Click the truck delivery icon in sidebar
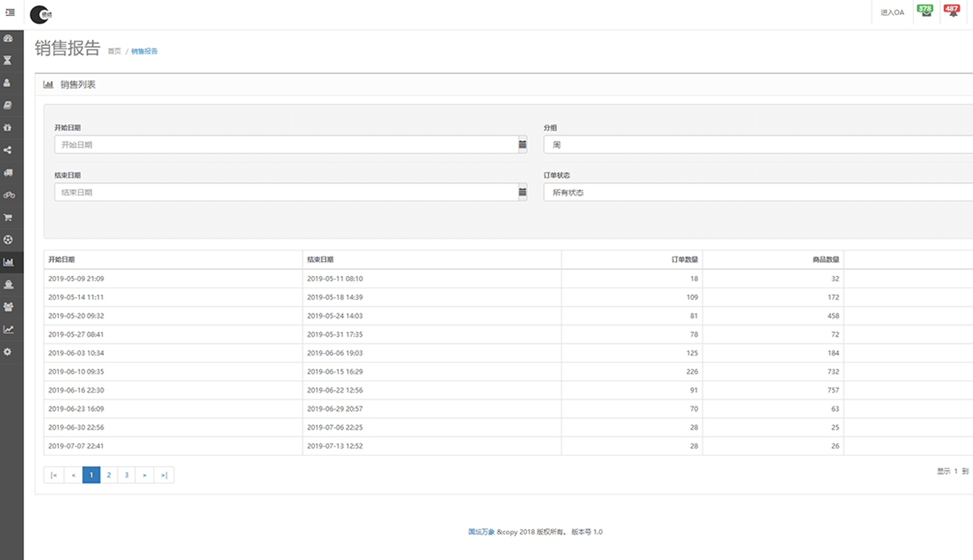Image resolution: width=973 pixels, height=560 pixels. [x=9, y=172]
